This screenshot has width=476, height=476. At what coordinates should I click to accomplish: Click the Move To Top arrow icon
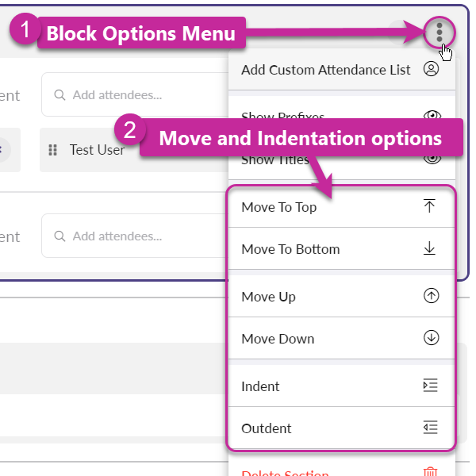[430, 206]
